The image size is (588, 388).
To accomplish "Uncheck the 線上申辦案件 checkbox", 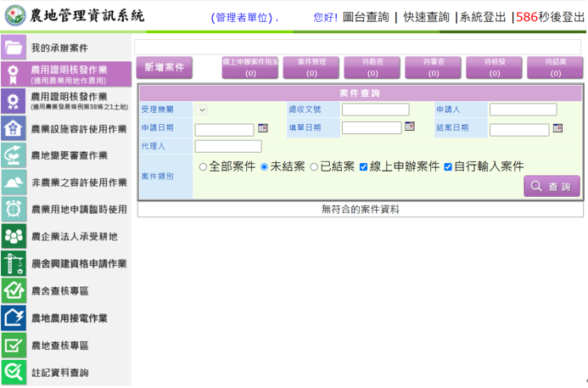I will point(363,167).
